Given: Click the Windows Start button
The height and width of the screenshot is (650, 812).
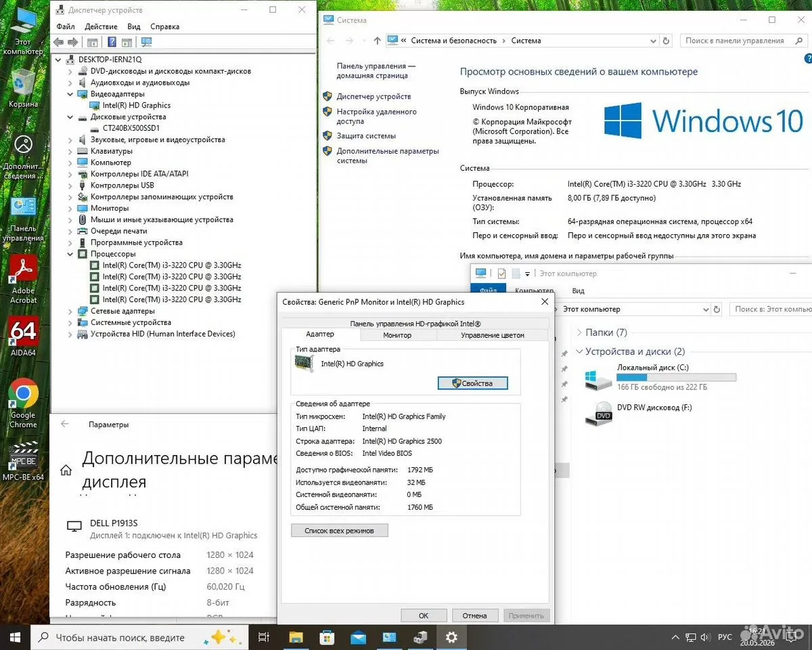Looking at the screenshot, I should tap(15, 637).
